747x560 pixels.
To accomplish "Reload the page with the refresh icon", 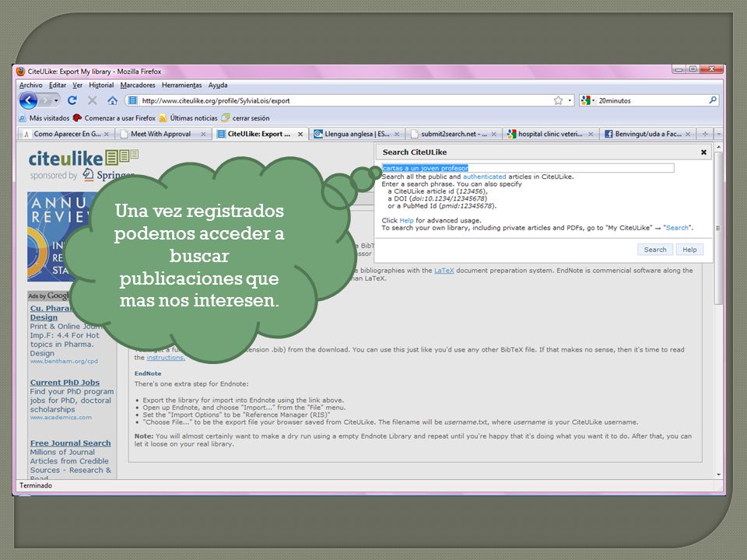I will pyautogui.click(x=72, y=100).
